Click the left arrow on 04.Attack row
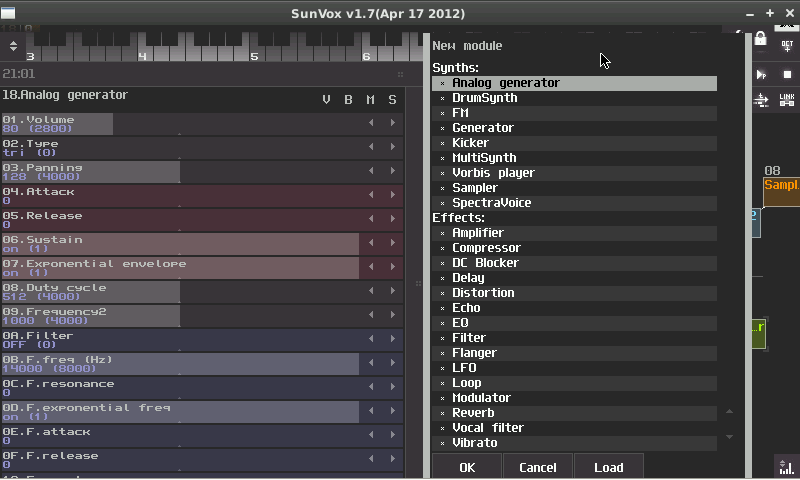Screen dimensions: 800x480 [x=371, y=194]
